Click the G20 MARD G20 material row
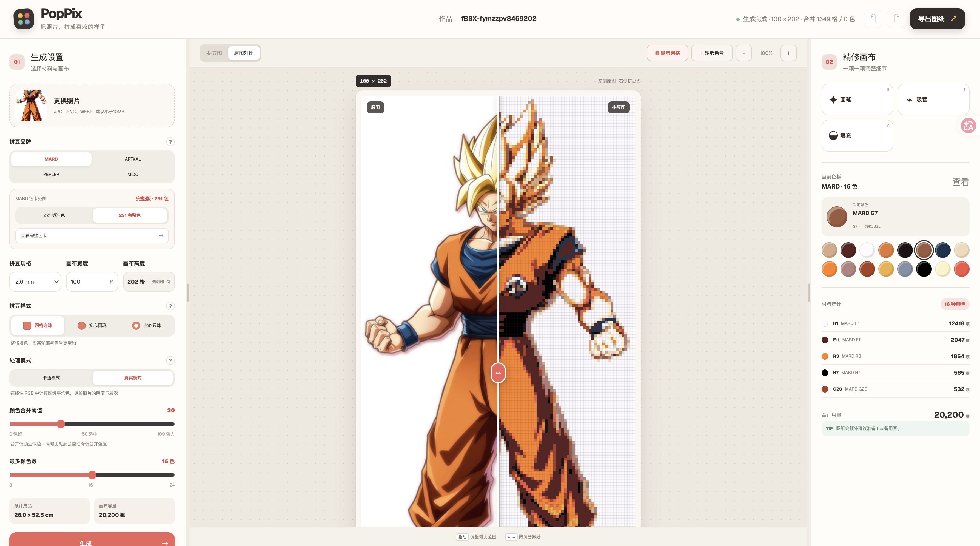Screen dimensions: 980x546 [x=895, y=389]
